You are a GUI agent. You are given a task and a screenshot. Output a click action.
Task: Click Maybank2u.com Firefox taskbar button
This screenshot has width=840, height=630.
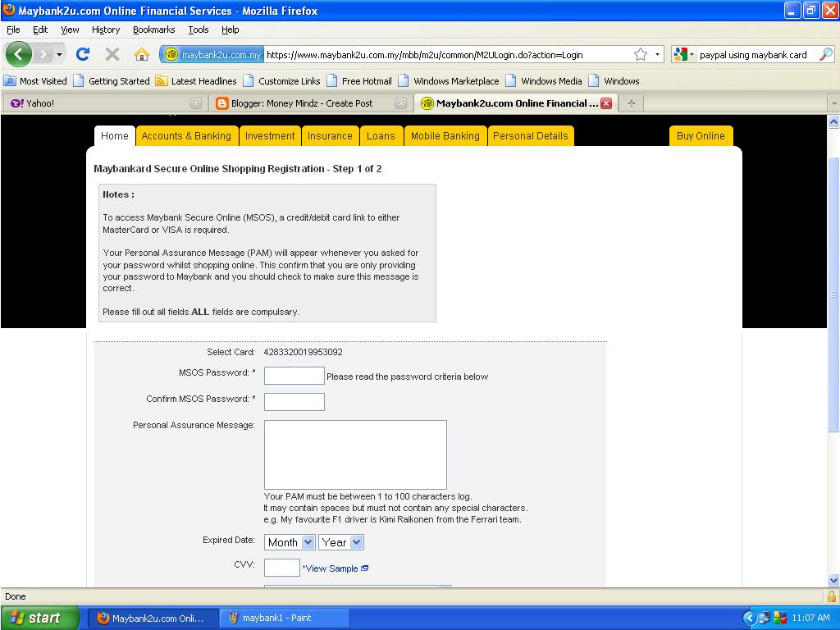pyautogui.click(x=152, y=618)
